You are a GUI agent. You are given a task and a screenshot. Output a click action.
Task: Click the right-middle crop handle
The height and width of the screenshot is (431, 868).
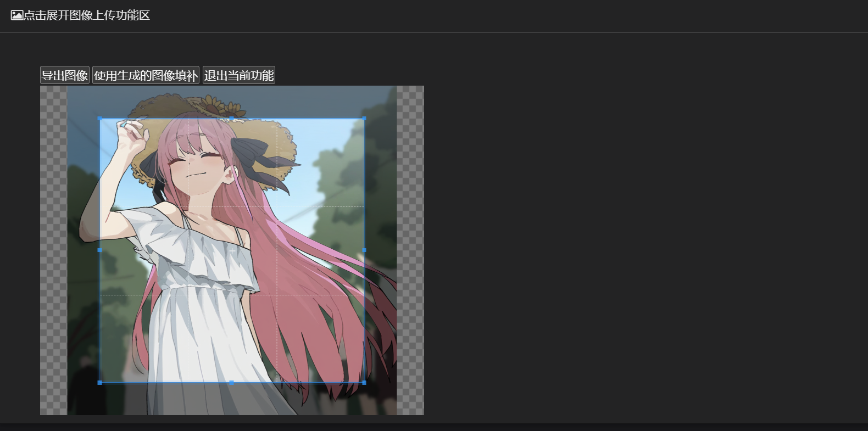pyautogui.click(x=364, y=250)
